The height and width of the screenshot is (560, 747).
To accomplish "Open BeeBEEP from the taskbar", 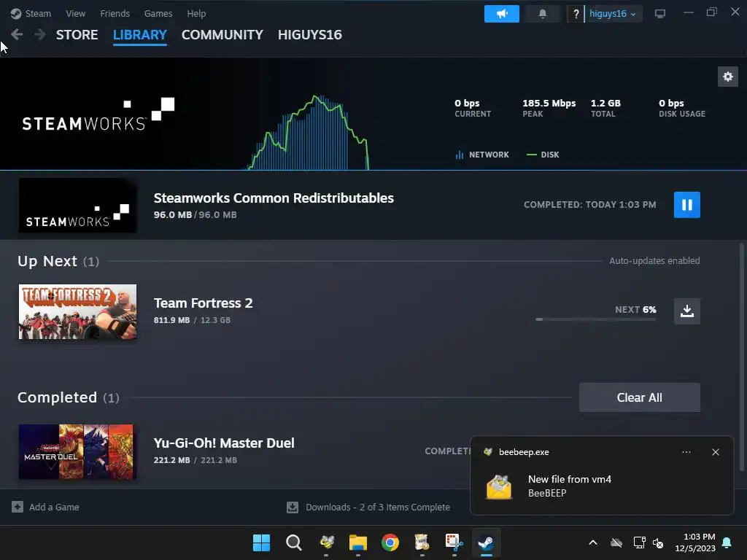I will (326, 542).
